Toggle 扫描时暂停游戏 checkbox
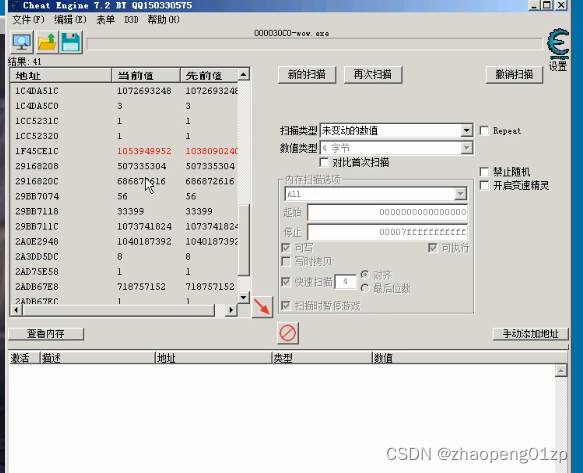 coord(286,306)
